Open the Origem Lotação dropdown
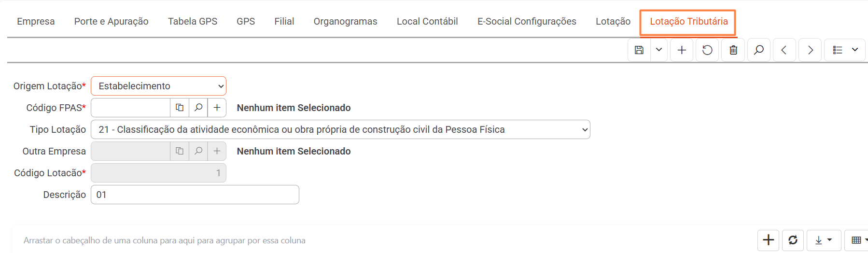The height and width of the screenshot is (253, 868). click(x=158, y=86)
